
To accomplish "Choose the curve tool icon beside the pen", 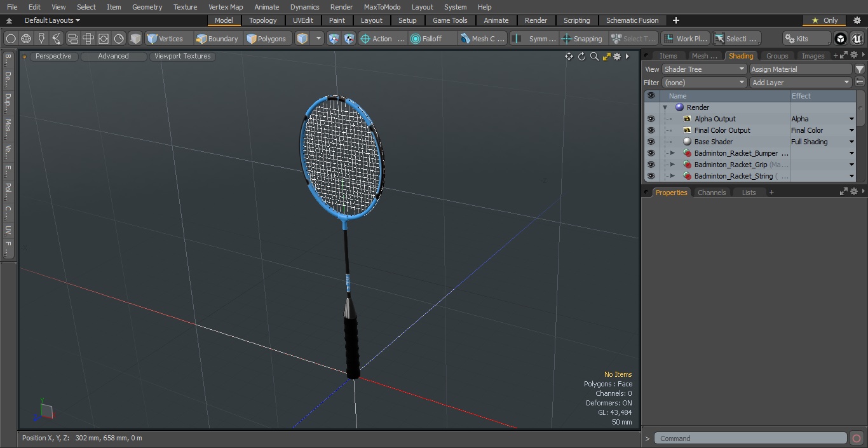I will click(57, 39).
